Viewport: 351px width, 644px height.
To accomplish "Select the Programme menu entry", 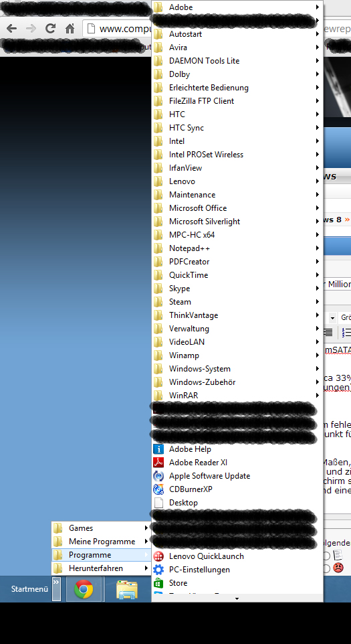I will (x=101, y=555).
